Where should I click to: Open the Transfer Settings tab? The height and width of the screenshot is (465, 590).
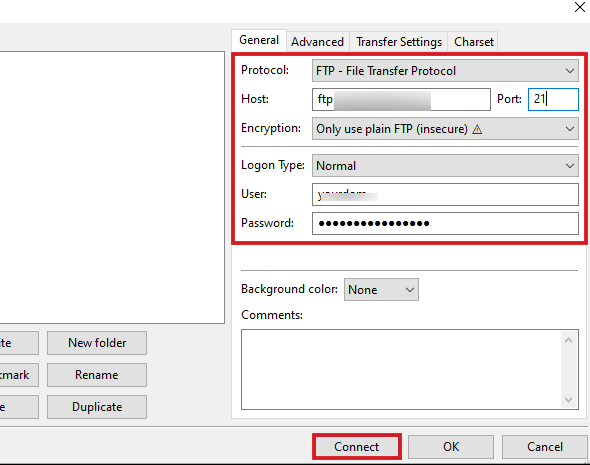point(399,41)
